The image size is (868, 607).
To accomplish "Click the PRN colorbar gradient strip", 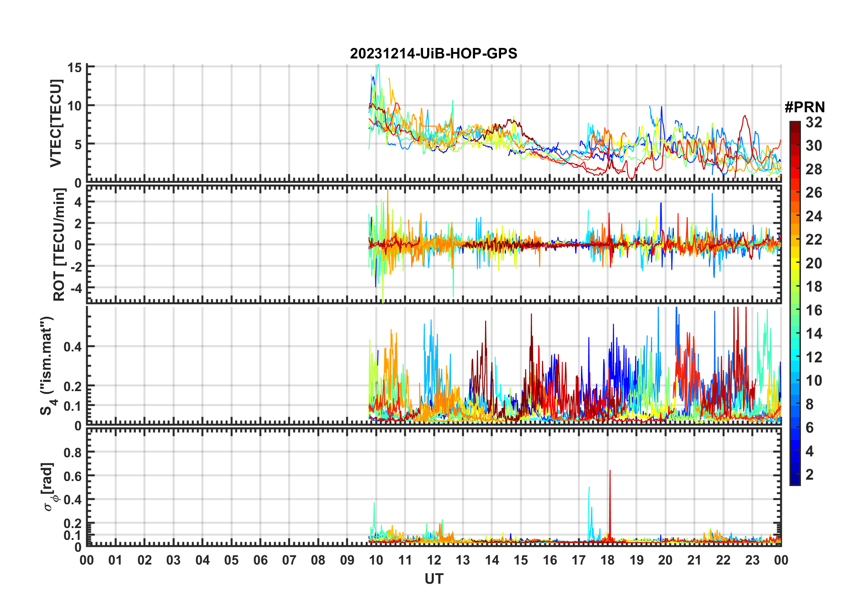I will [x=795, y=303].
